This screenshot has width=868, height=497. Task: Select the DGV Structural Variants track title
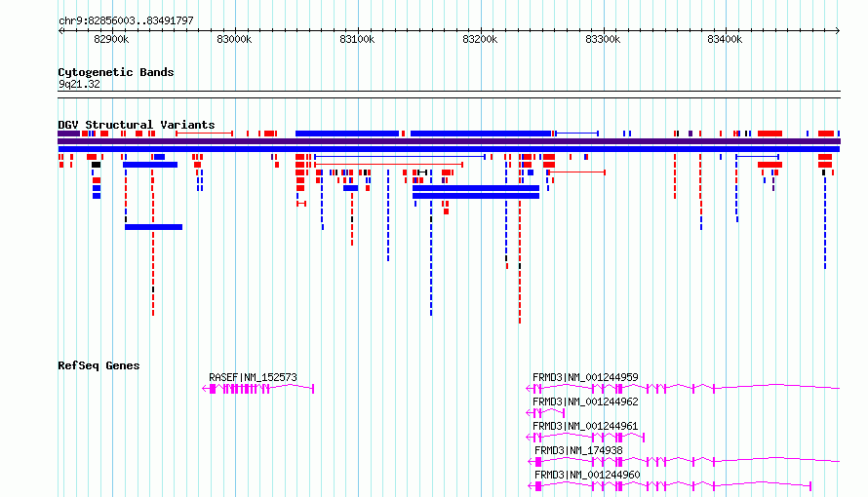click(137, 125)
